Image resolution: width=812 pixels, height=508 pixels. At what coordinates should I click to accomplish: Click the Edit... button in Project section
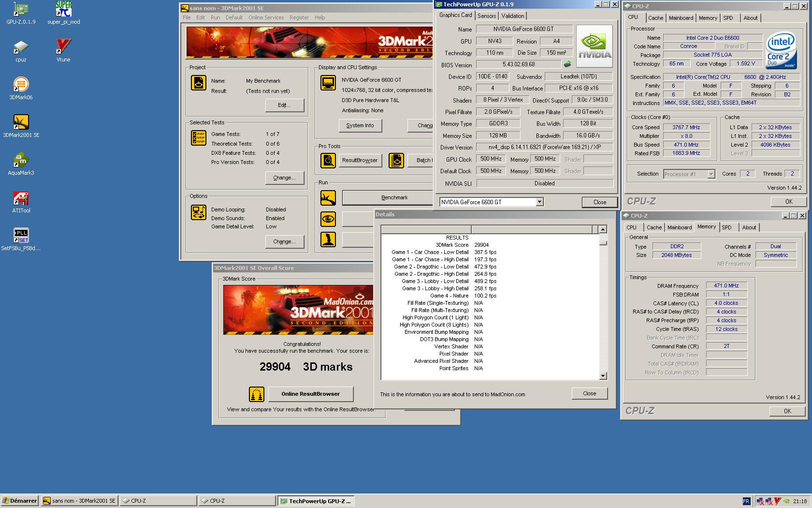285,105
